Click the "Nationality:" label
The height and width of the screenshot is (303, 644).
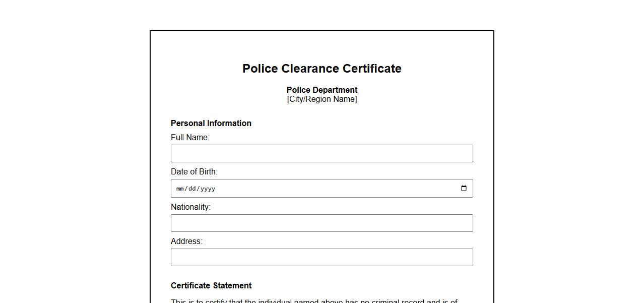click(x=190, y=207)
